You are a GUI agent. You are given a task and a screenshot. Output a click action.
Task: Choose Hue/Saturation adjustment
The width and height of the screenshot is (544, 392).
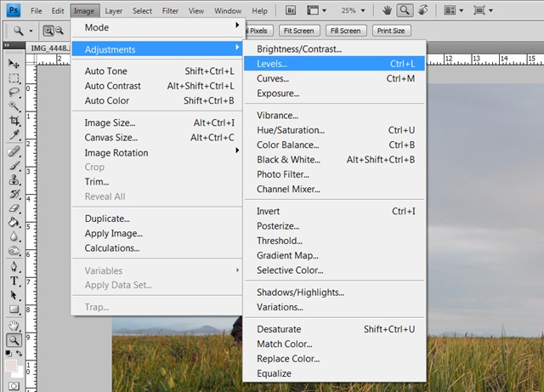334,130
